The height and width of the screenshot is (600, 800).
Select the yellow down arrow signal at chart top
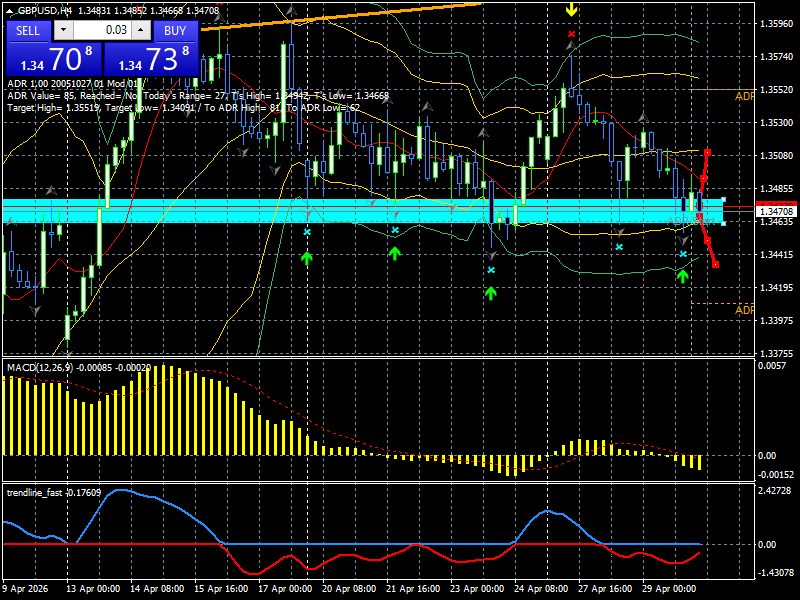(571, 9)
